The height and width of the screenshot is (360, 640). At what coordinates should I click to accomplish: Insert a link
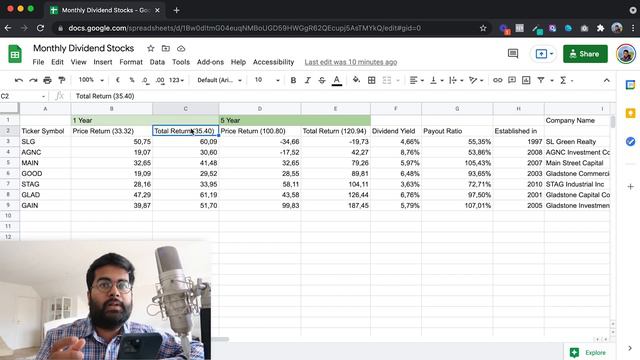(x=497, y=80)
